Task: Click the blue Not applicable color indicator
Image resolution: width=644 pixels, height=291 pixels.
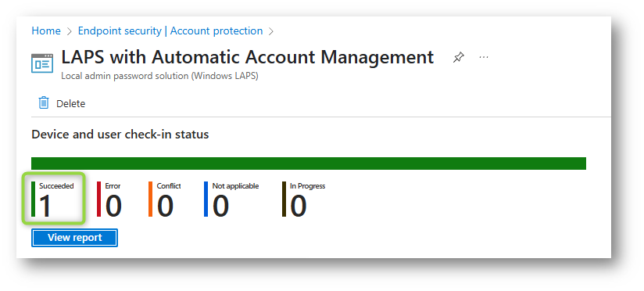Action: 206,199
